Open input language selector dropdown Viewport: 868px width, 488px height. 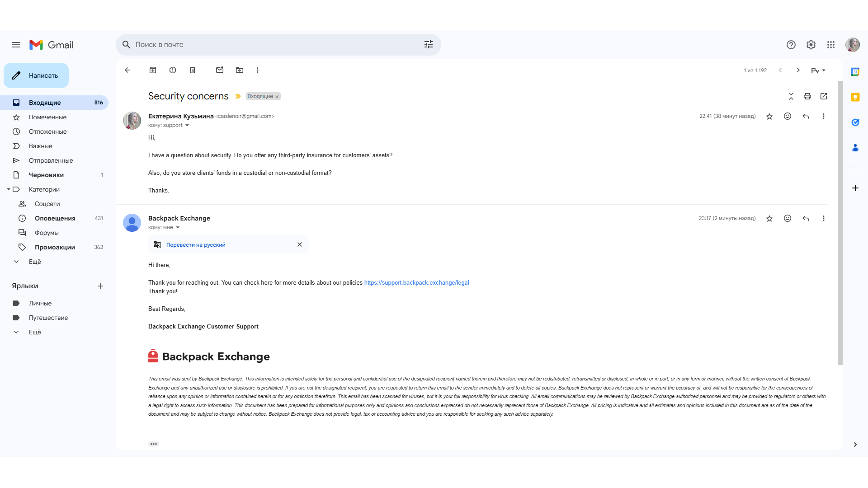pos(818,70)
